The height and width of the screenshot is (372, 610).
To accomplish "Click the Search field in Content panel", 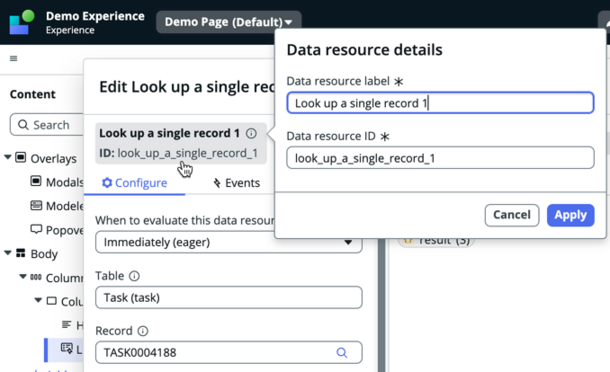I will pos(47,125).
